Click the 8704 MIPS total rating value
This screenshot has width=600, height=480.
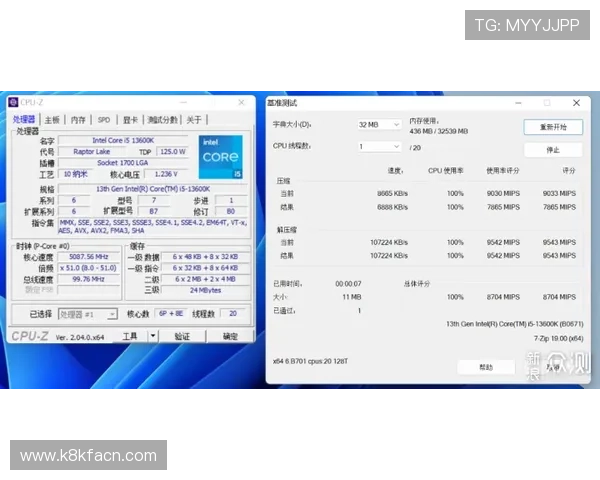tap(559, 297)
